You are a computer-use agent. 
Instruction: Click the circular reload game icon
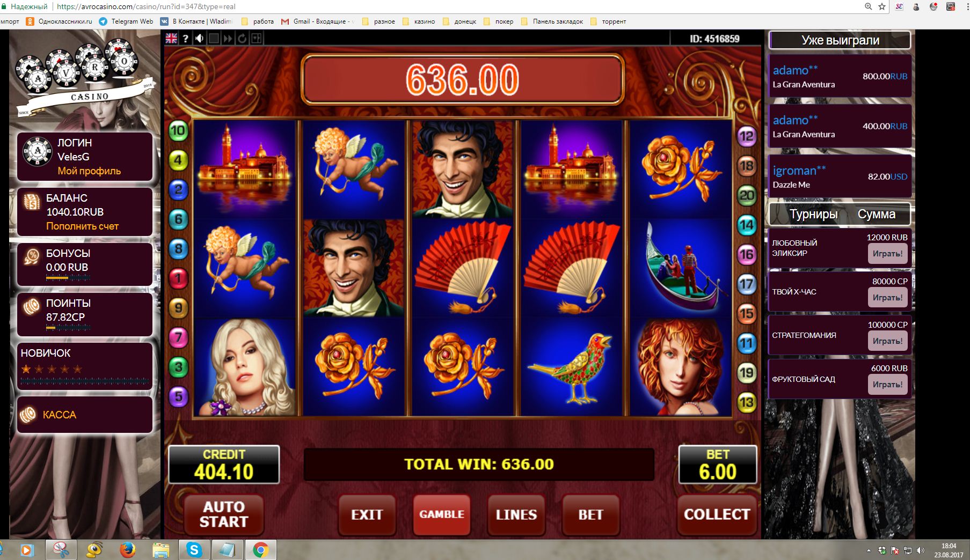click(242, 39)
